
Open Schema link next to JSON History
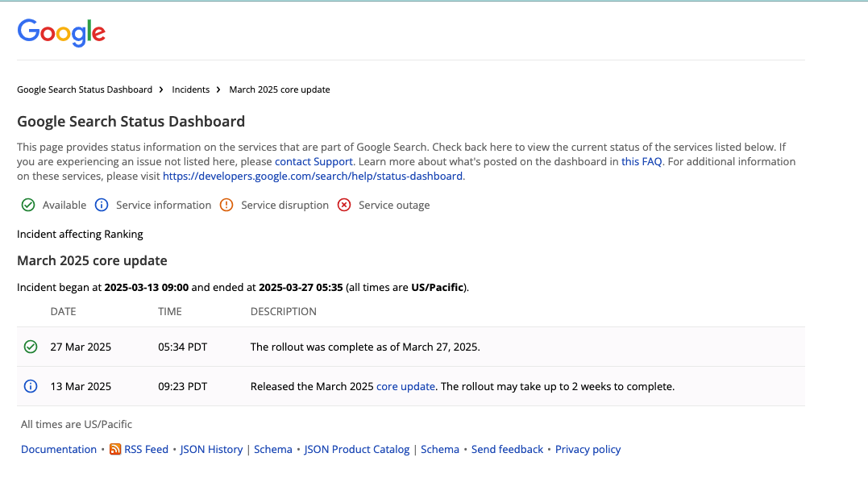pyautogui.click(x=273, y=449)
